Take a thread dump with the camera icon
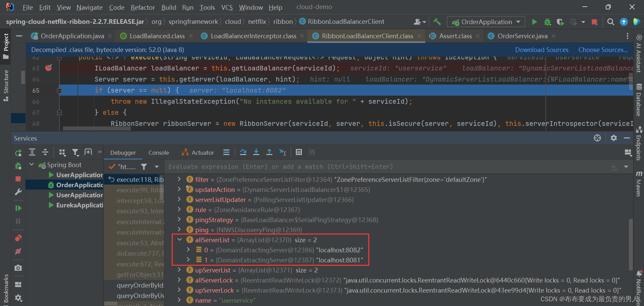 coord(18,268)
